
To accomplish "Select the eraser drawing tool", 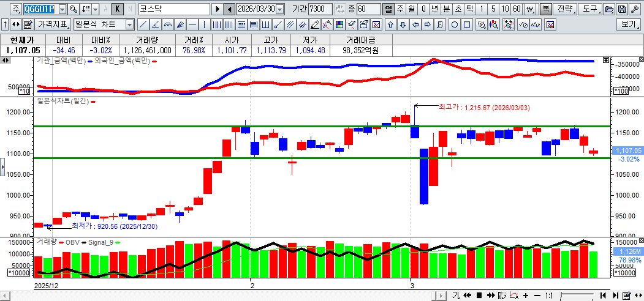I will tap(315, 25).
